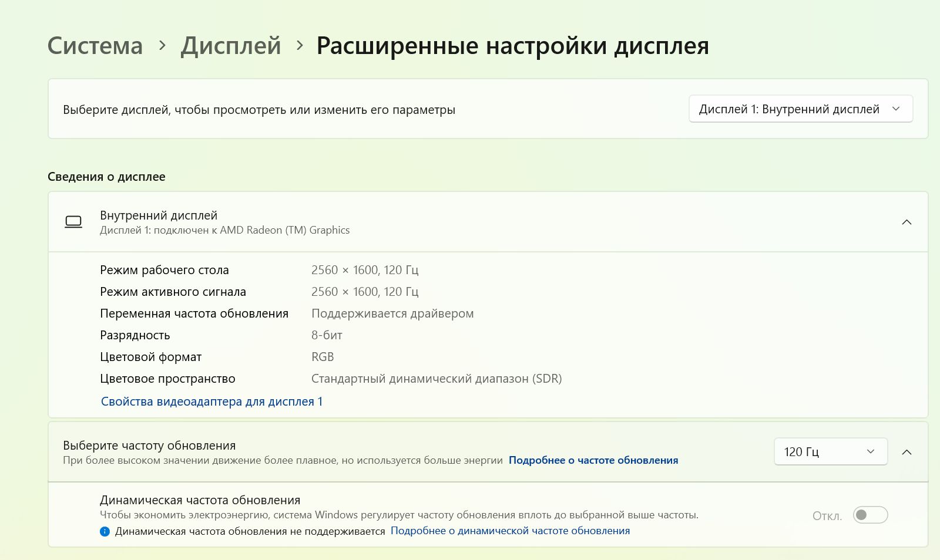The height and width of the screenshot is (560, 940).
Task: Click the blue info icon near dynamic refresh note
Action: pyautogui.click(x=105, y=531)
